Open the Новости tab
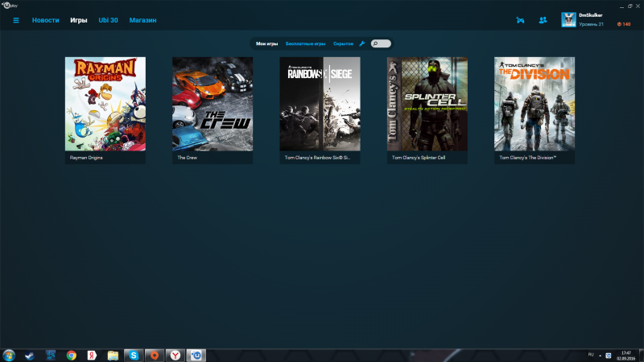The image size is (644, 362). pos(45,20)
